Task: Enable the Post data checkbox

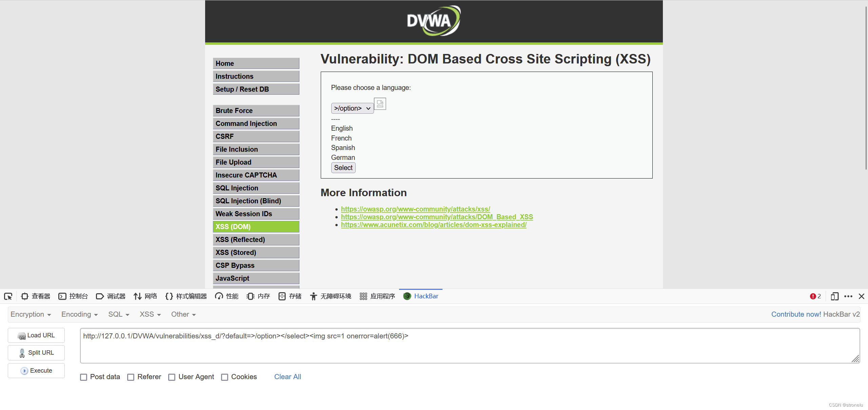Action: coord(84,377)
